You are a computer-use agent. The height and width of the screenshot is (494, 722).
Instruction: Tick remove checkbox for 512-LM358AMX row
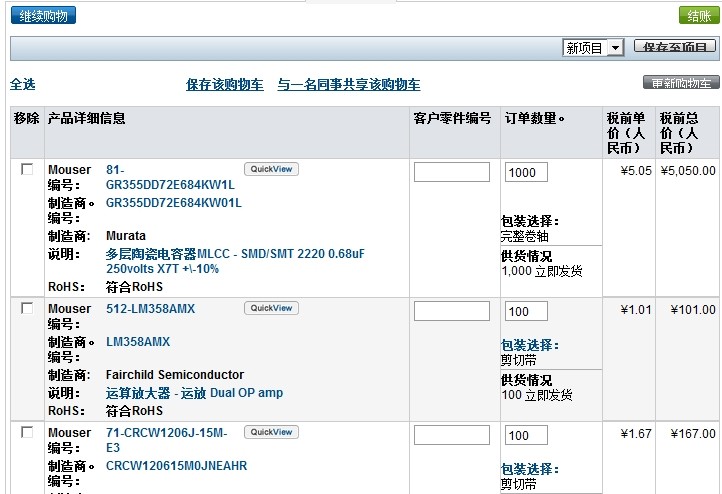tap(27, 308)
